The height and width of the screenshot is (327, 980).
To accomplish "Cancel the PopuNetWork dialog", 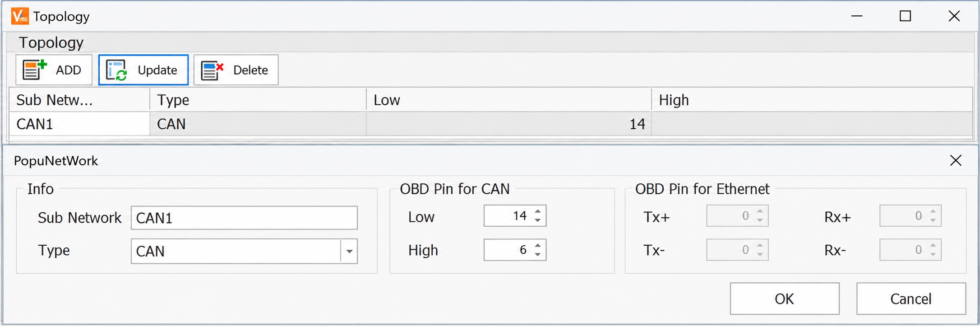I will pos(911,299).
